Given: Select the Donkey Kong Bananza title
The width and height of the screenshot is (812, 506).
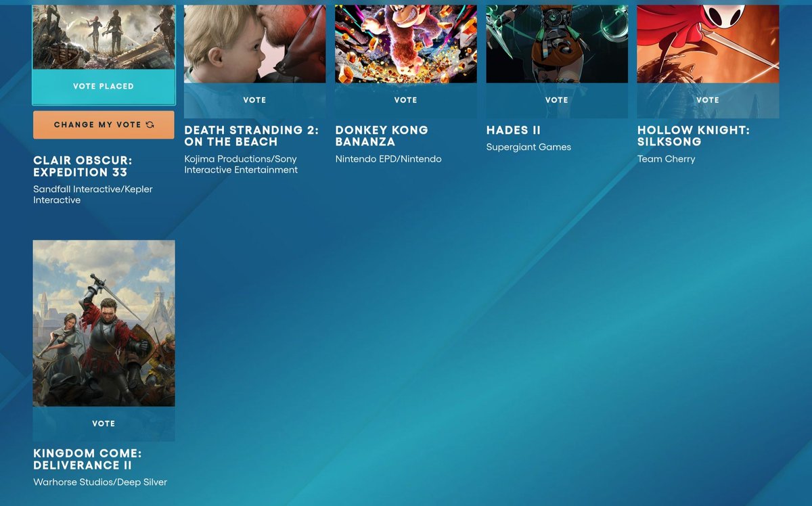Looking at the screenshot, I should 382,136.
